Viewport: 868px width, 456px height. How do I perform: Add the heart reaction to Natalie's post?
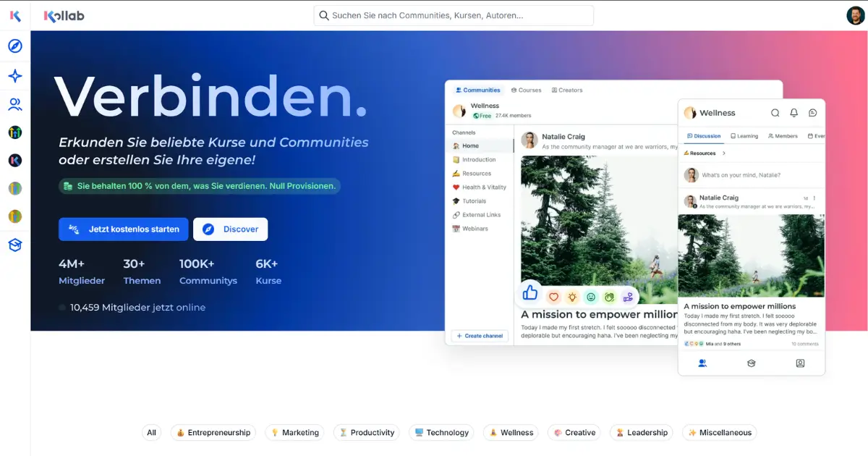[553, 296]
